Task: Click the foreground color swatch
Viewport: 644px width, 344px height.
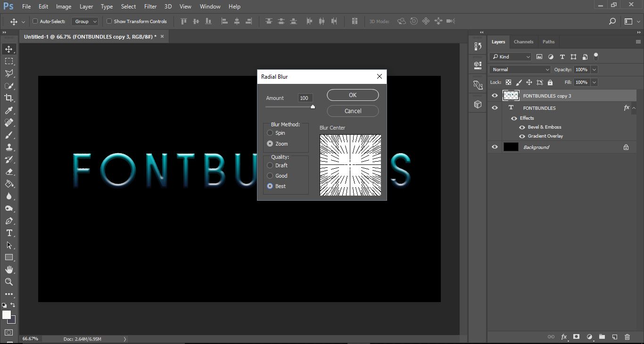Action: point(7,315)
